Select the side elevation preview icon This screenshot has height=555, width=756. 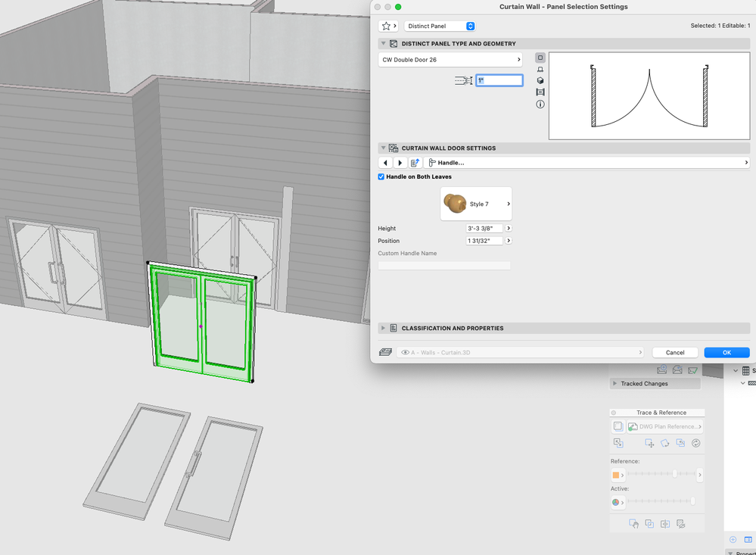pyautogui.click(x=540, y=69)
